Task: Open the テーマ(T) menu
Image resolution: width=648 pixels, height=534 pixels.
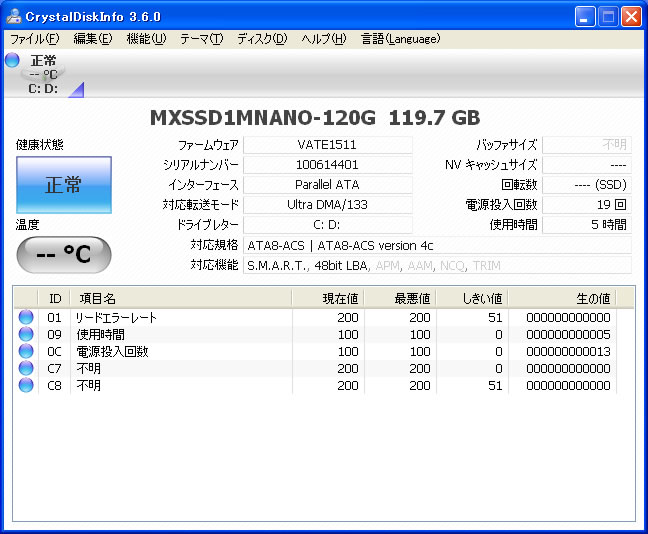Action: 201,39
